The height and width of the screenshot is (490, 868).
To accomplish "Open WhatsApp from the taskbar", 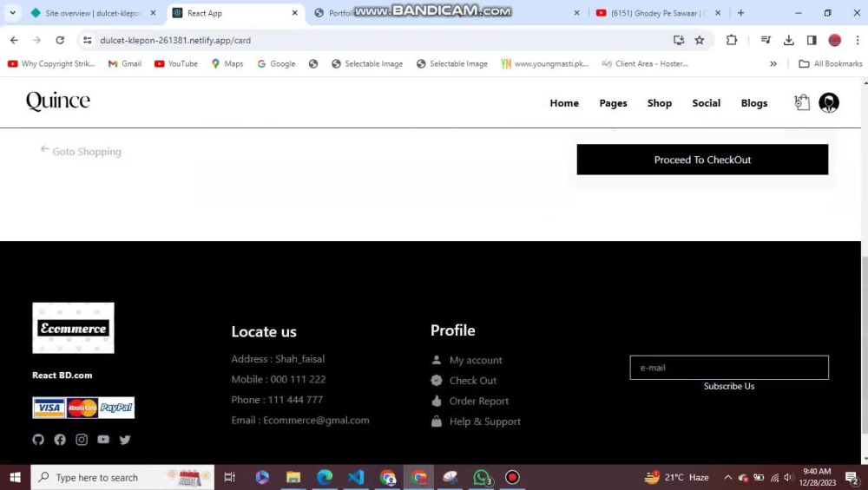I will tap(482, 477).
